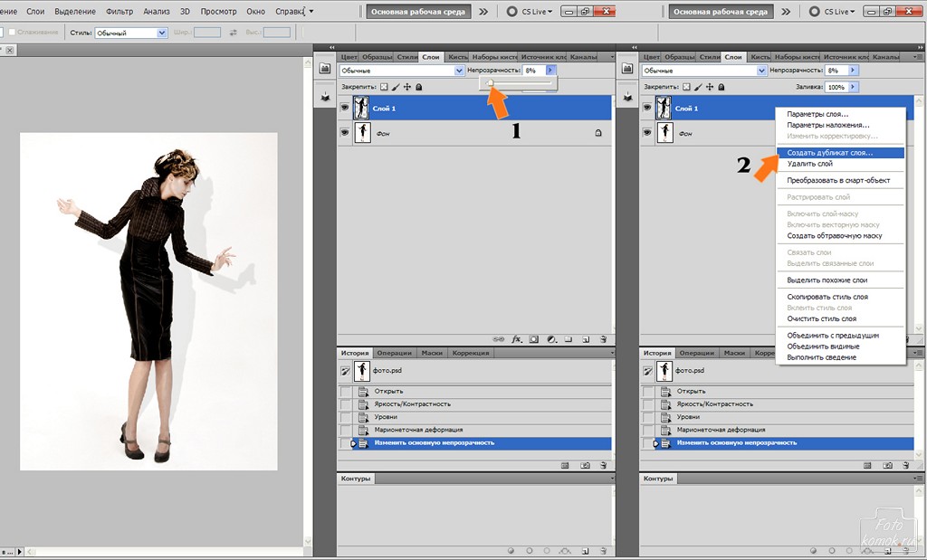Image resolution: width=927 pixels, height=560 pixels.
Task: Add a layer mask via mask icon
Action: 534,339
